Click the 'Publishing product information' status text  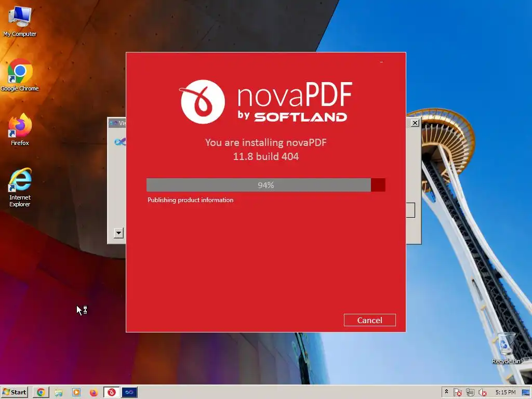click(190, 200)
